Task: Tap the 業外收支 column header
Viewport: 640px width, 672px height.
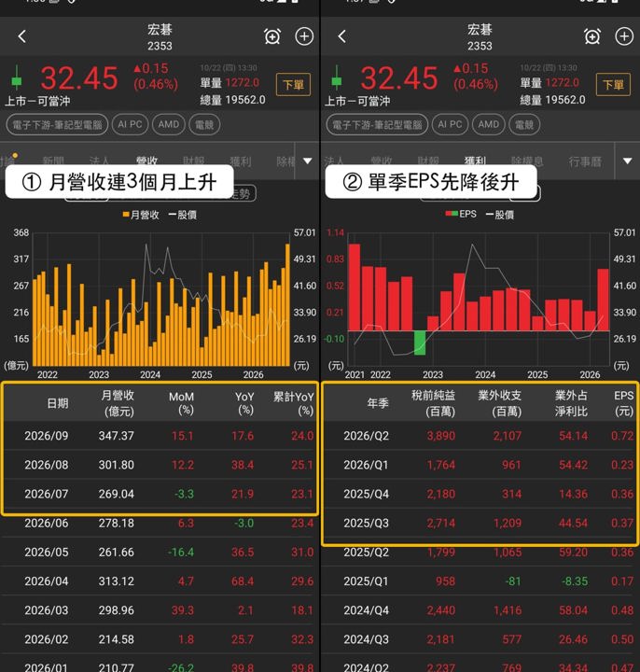Action: [x=499, y=403]
